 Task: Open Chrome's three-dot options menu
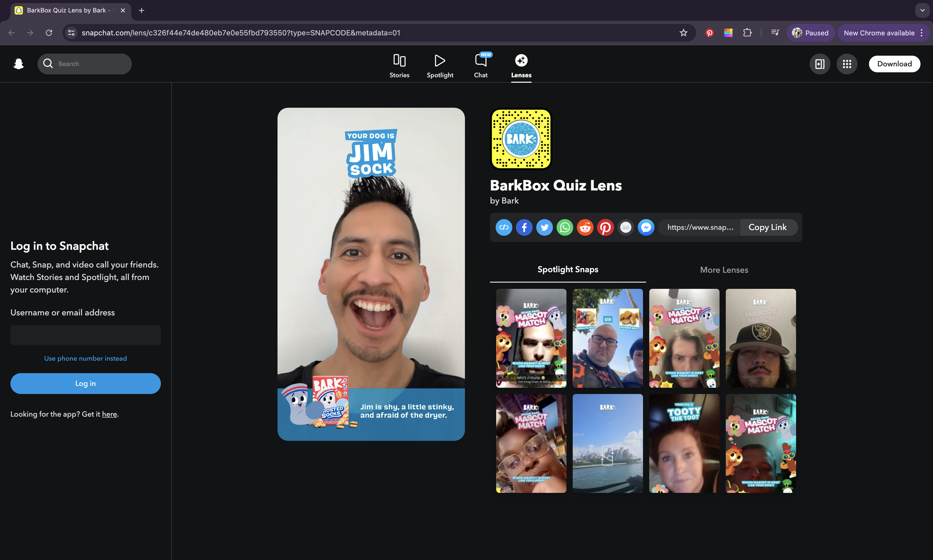[922, 33]
